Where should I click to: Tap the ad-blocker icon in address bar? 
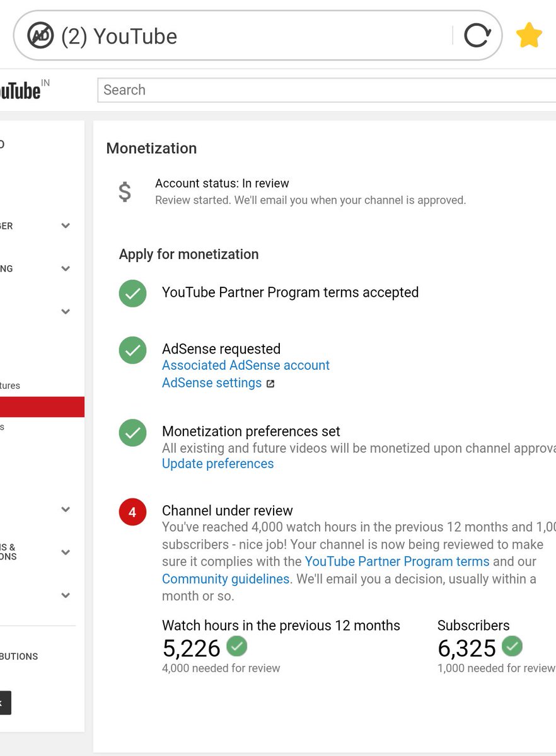click(41, 36)
